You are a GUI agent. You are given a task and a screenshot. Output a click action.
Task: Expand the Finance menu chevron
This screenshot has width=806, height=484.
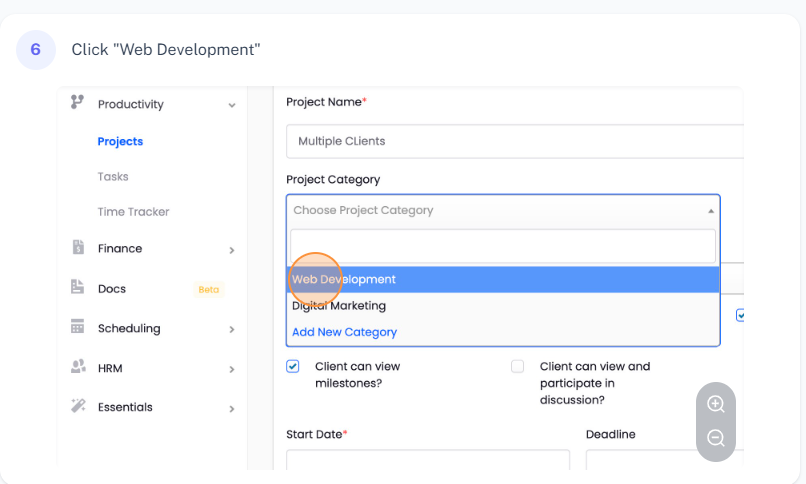[232, 250]
